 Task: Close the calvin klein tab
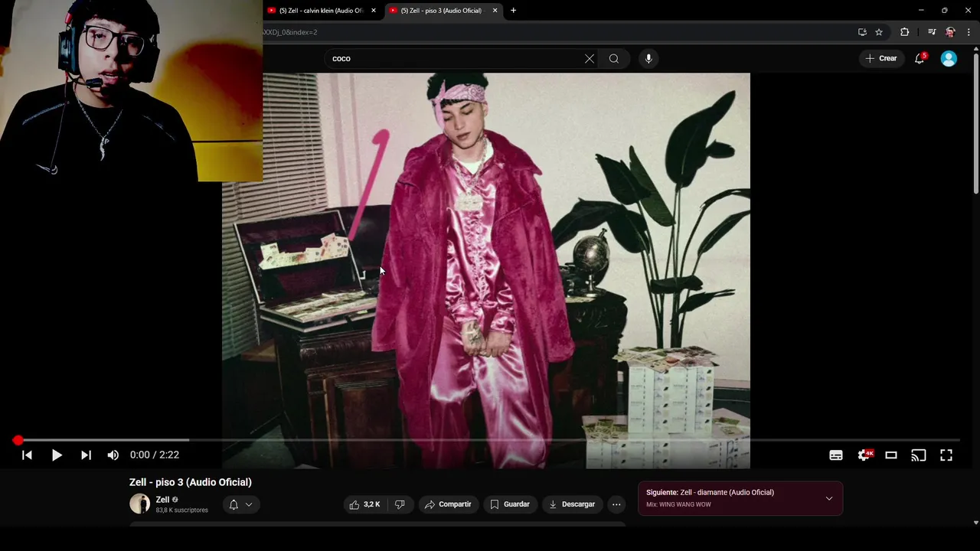(x=374, y=11)
